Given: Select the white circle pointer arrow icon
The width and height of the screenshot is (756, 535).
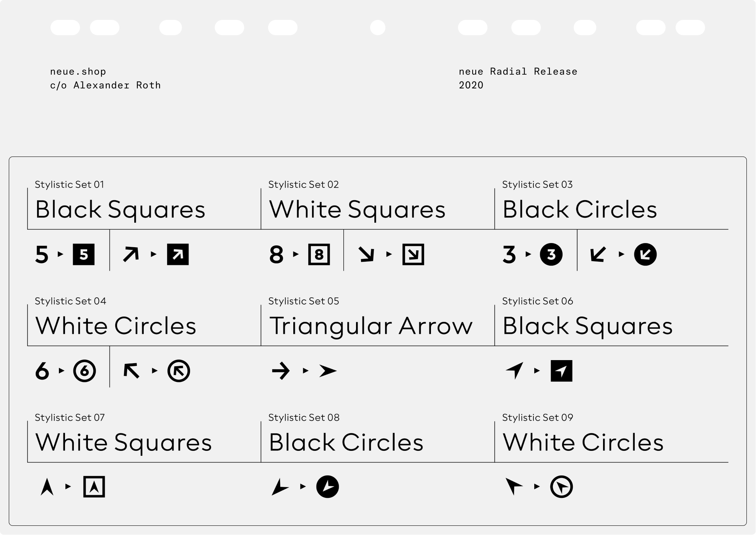Looking at the screenshot, I should pos(561,487).
